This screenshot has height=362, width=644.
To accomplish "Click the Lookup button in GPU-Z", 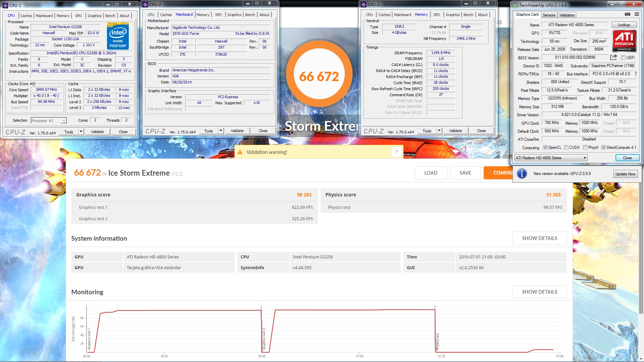I will point(624,25).
